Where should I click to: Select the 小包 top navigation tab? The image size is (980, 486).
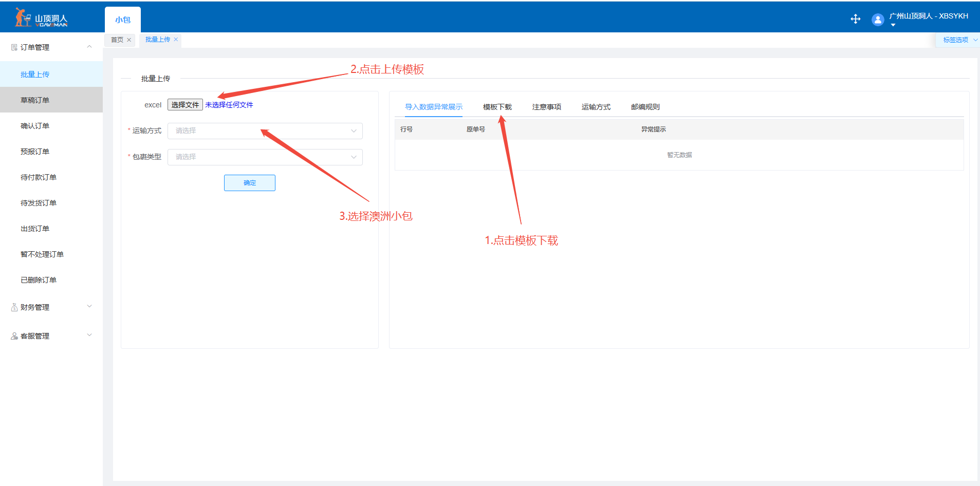(123, 20)
